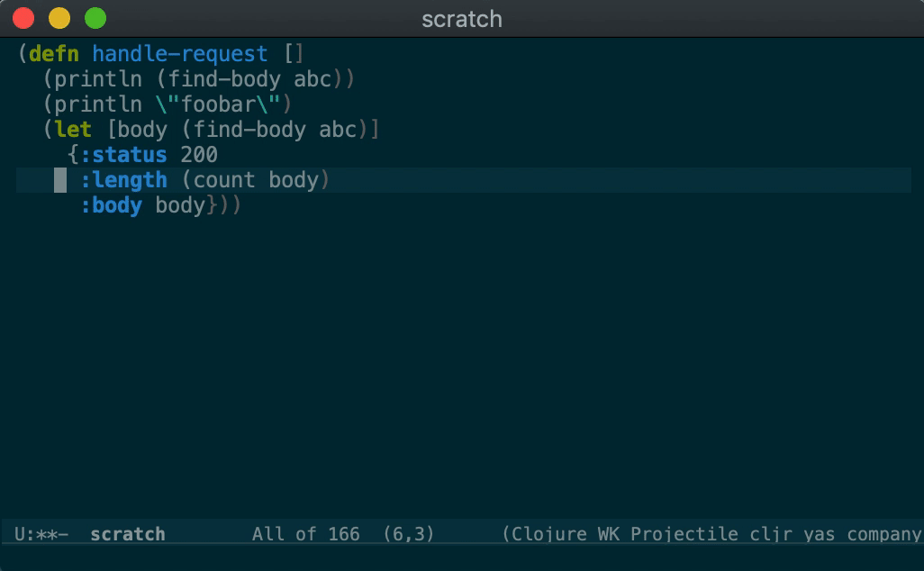Click the red close window button
This screenshot has width=924, height=571.
24,18
